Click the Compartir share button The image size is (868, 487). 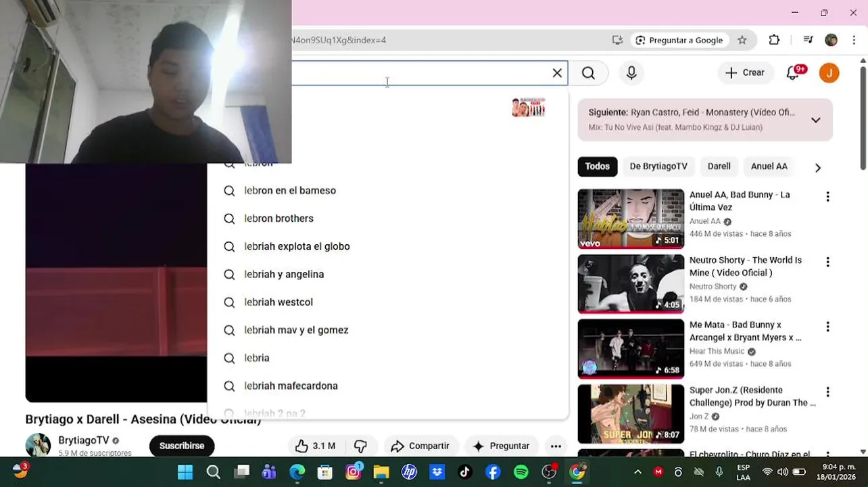420,446
